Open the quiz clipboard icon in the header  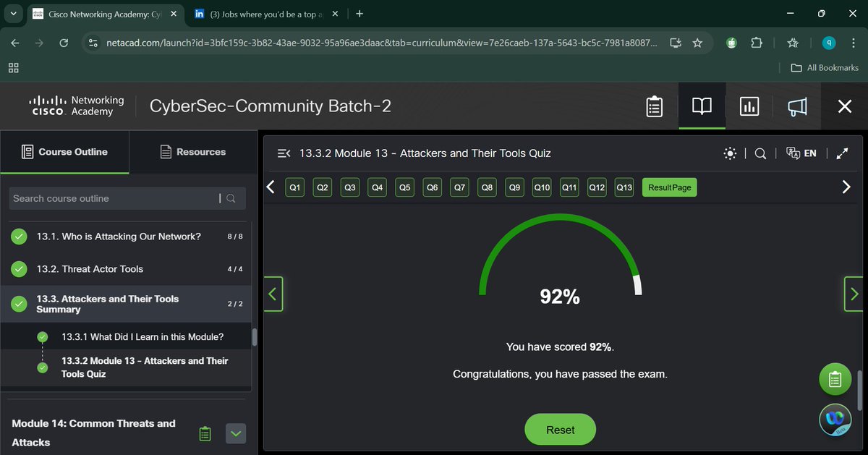tap(654, 106)
